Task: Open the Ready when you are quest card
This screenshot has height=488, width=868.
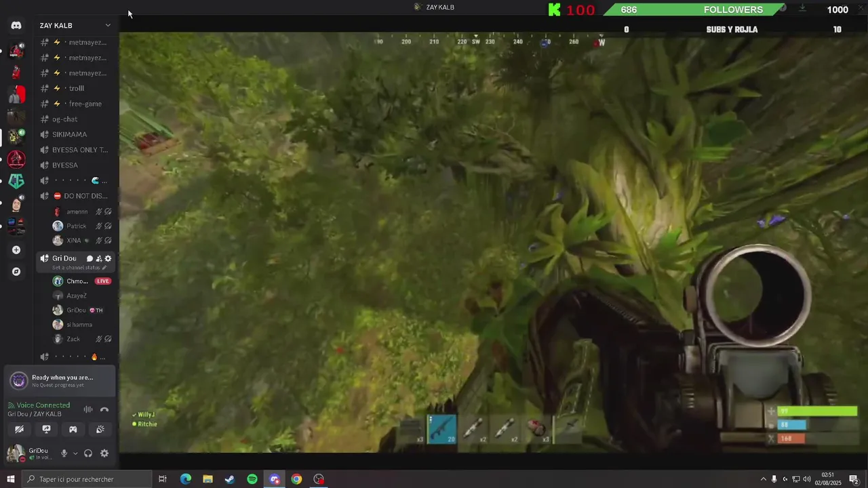Action: [x=60, y=381]
